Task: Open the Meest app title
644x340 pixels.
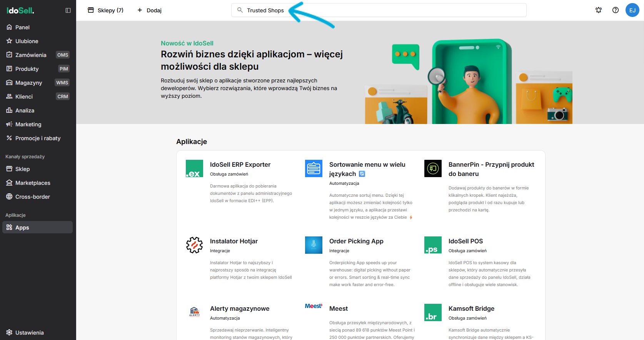Action: (339, 309)
